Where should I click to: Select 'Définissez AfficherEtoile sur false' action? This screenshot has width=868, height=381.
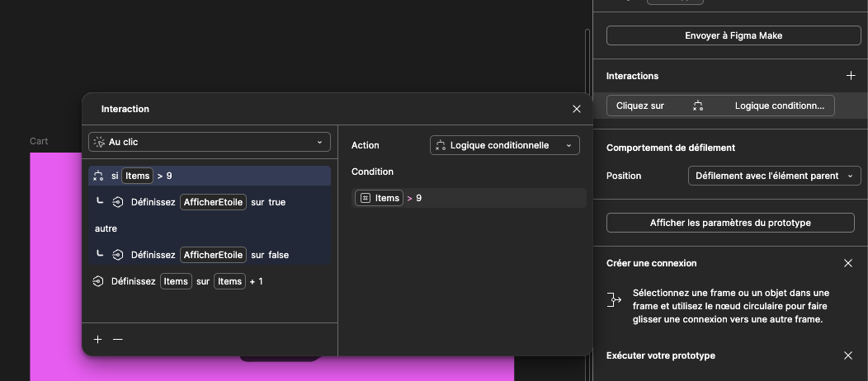pyautogui.click(x=210, y=255)
